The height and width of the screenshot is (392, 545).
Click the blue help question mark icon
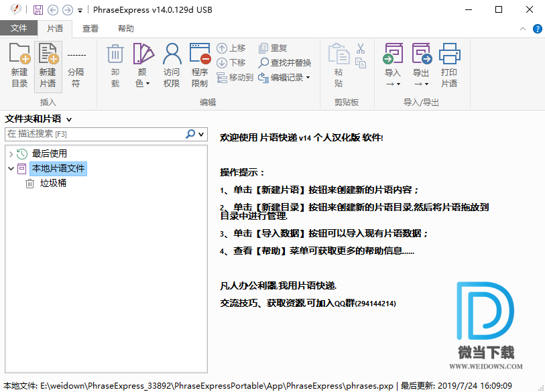tap(537, 29)
